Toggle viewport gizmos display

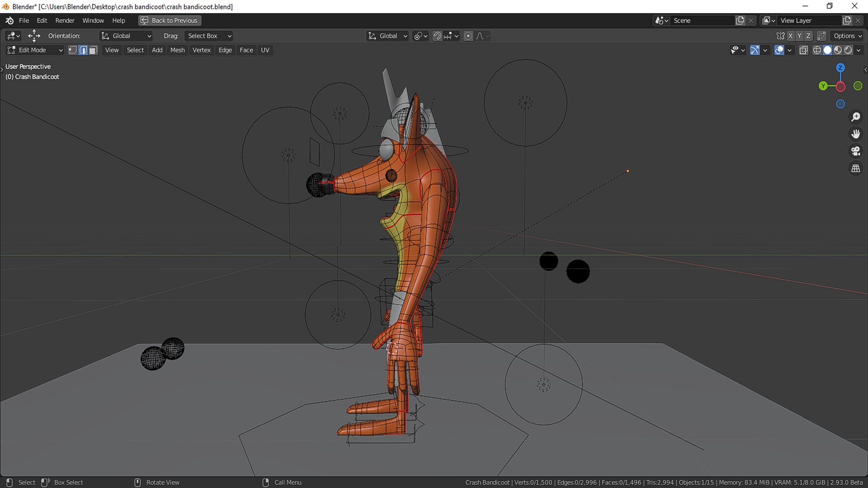point(755,50)
